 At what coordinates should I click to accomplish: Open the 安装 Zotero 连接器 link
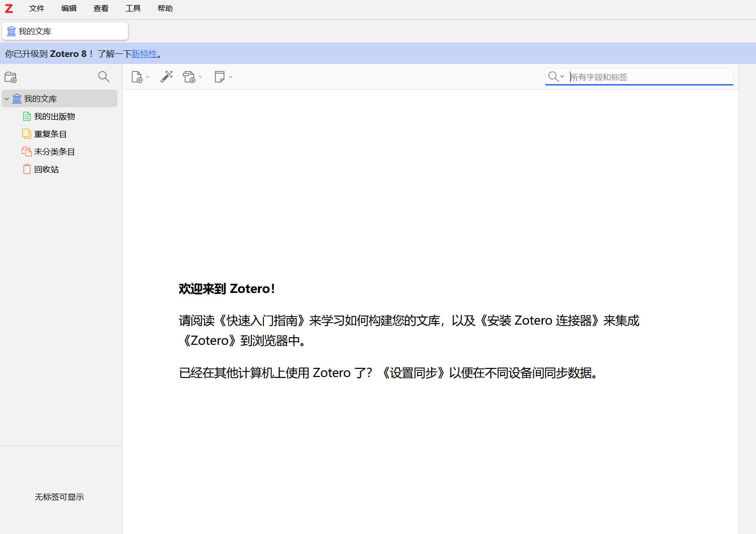[539, 321]
